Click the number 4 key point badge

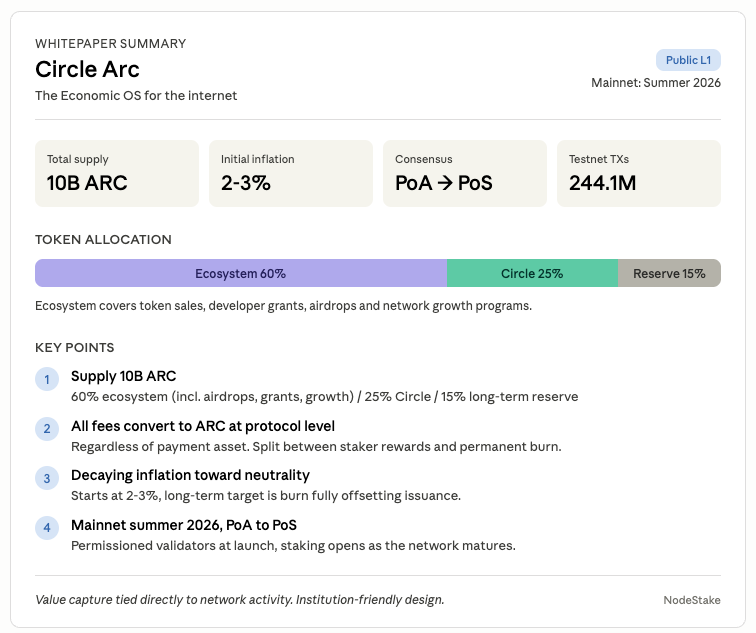click(47, 527)
